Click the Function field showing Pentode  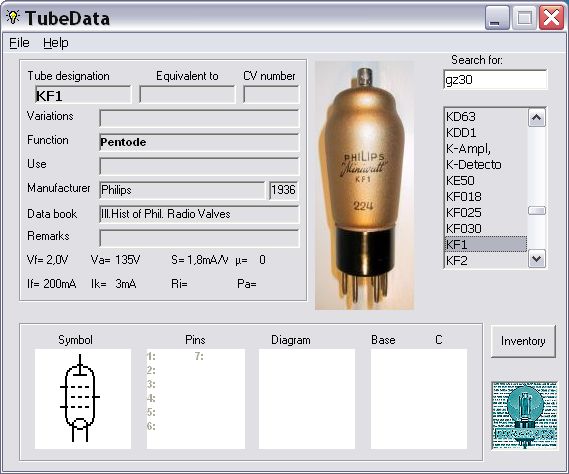coord(199,142)
